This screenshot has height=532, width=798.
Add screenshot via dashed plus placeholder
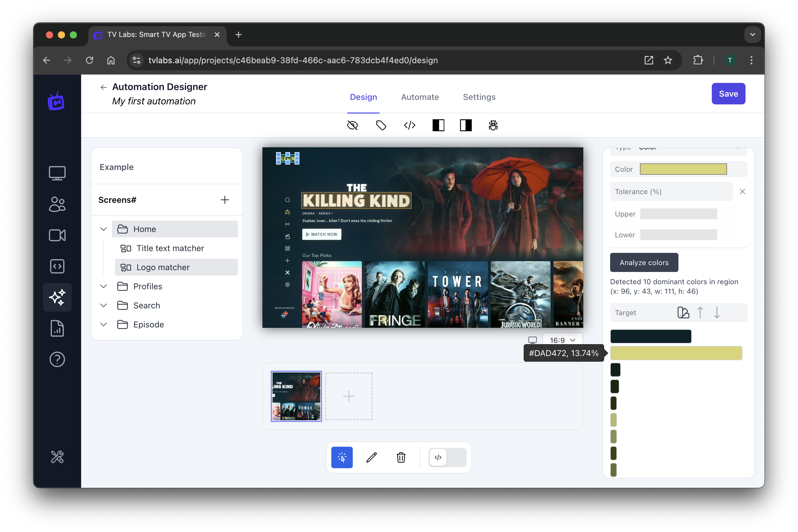tap(349, 396)
